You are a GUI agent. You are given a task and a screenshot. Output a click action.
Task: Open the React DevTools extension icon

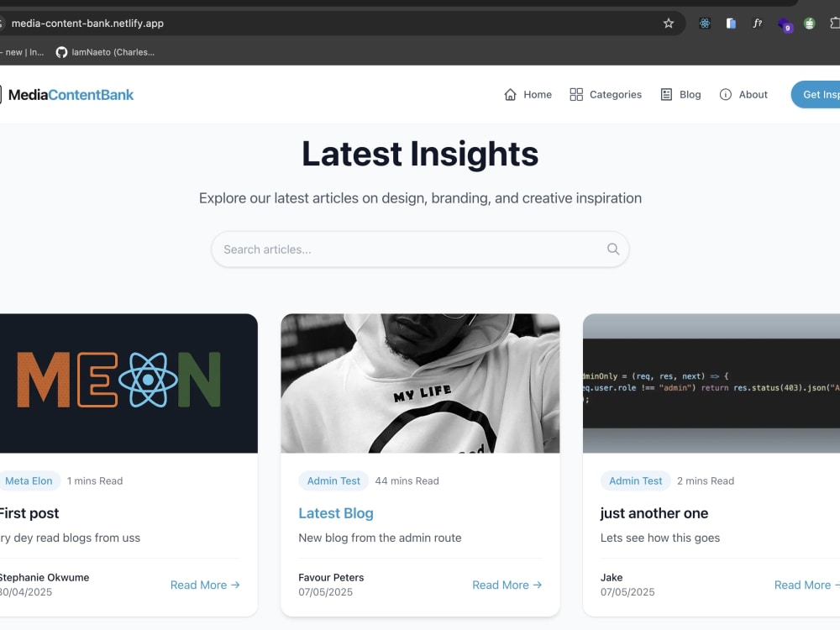point(705,23)
